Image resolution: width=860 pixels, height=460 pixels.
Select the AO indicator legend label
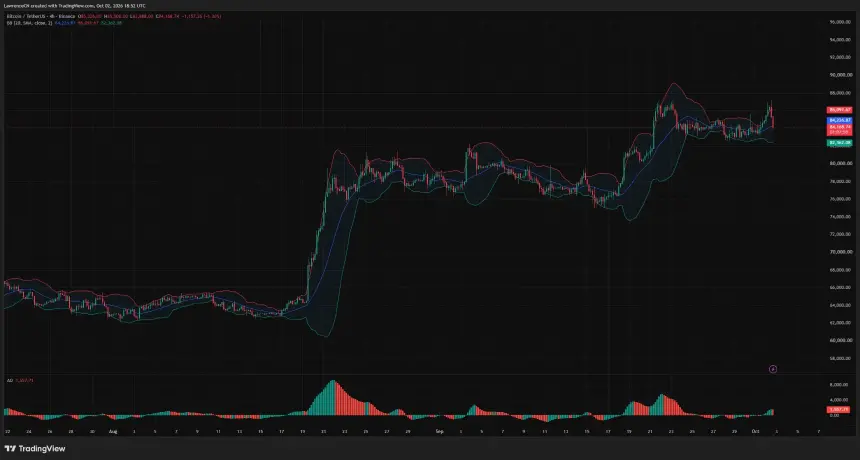[9, 380]
